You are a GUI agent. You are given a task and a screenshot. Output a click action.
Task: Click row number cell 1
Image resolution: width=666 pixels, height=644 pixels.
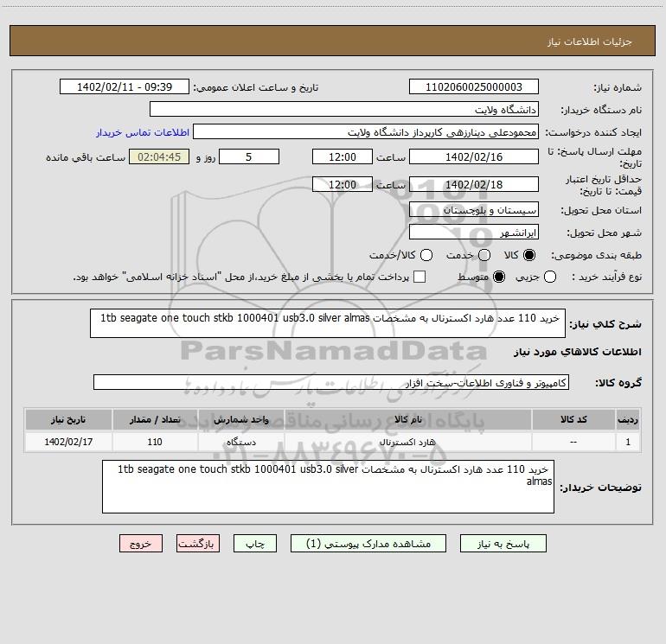point(628,442)
